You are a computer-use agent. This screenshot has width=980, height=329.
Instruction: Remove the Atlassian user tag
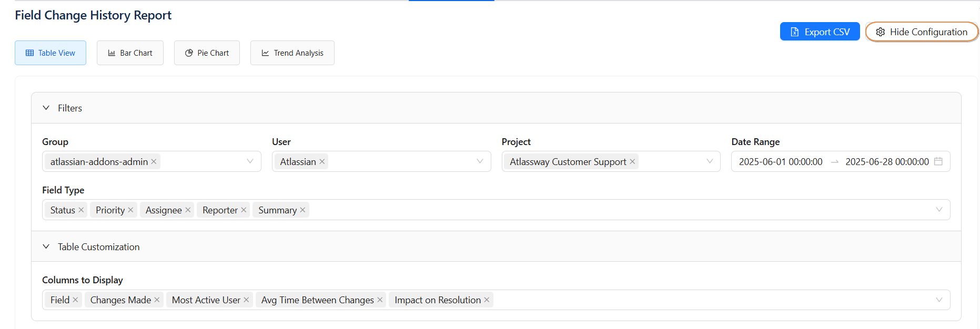pos(322,162)
